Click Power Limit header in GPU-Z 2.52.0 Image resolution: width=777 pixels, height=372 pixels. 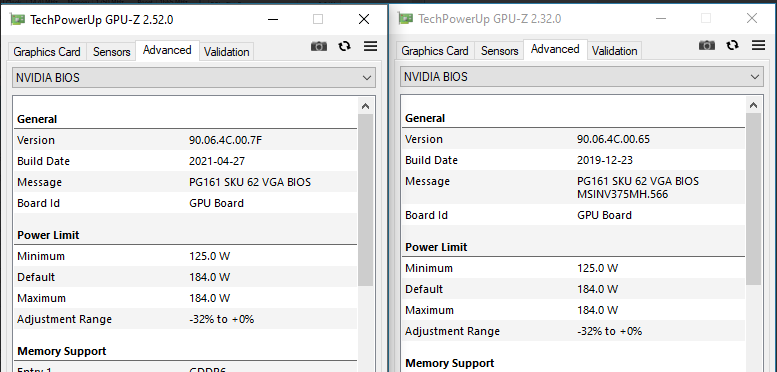pyautogui.click(x=48, y=235)
